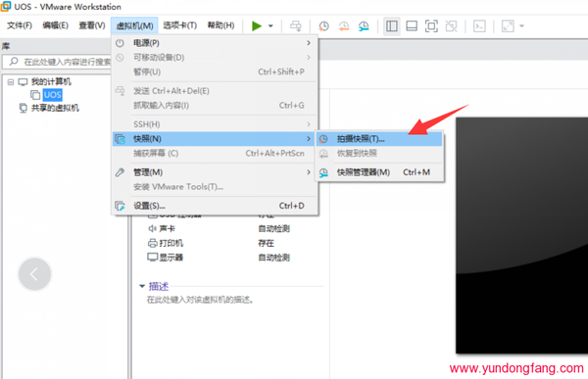Click the search magnifier icon

pyautogui.click(x=14, y=61)
